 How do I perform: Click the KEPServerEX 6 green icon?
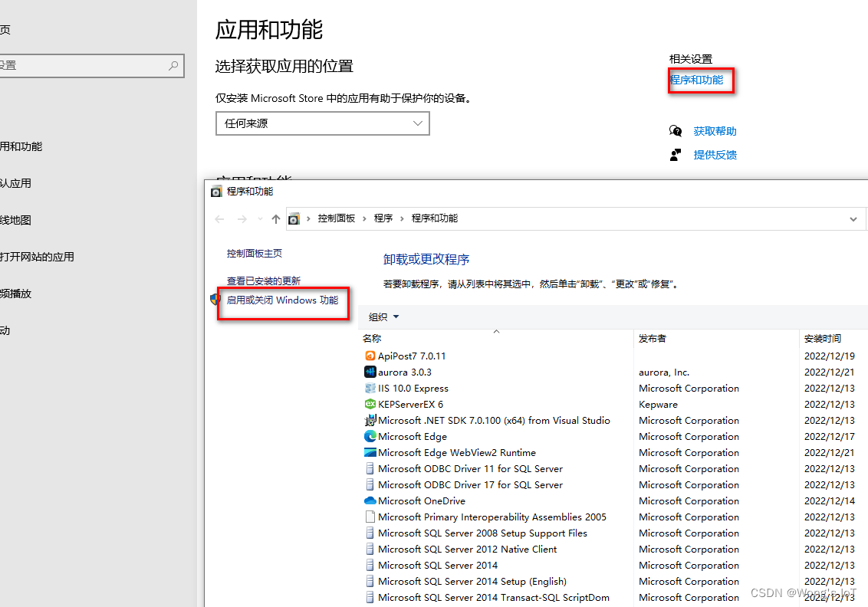[371, 404]
